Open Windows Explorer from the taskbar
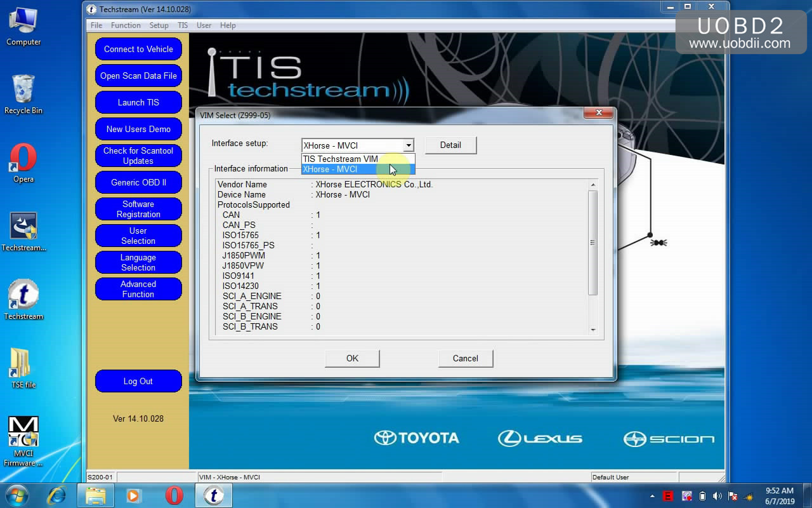The height and width of the screenshot is (508, 812). [x=96, y=495]
